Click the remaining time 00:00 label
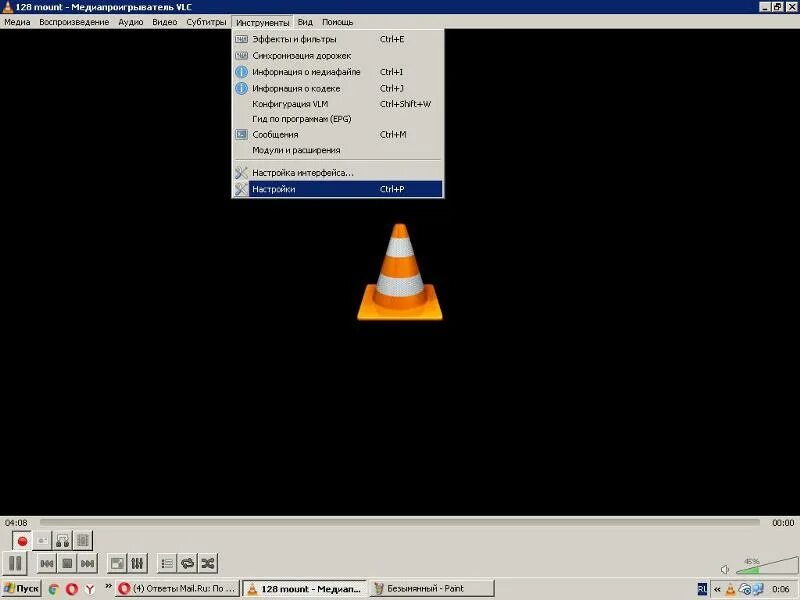This screenshot has width=800, height=600. (x=783, y=522)
